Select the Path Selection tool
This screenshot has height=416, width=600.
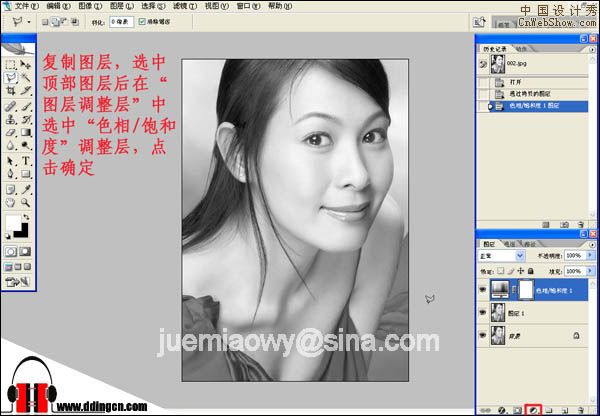(11, 161)
